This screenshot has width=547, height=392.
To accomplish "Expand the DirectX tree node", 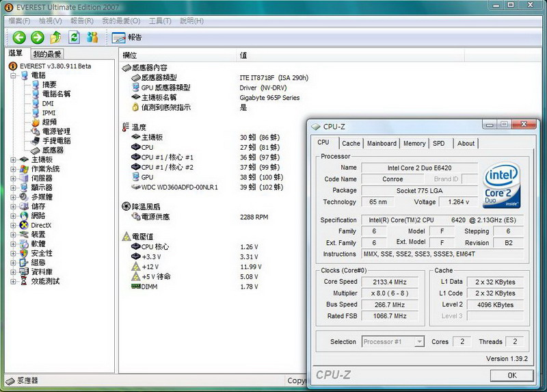I will [13, 226].
